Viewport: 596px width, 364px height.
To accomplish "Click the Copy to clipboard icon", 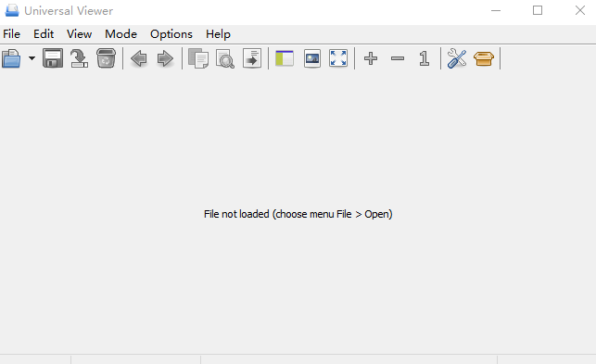I will pyautogui.click(x=198, y=58).
